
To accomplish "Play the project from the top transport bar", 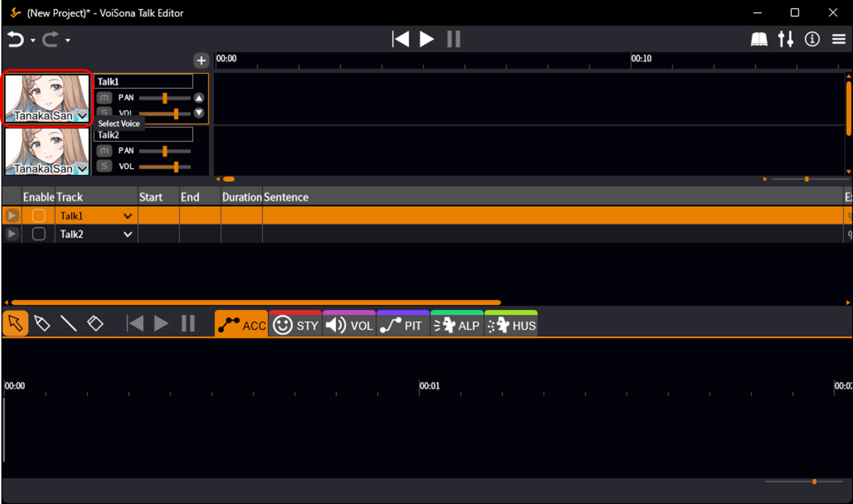I will [426, 39].
